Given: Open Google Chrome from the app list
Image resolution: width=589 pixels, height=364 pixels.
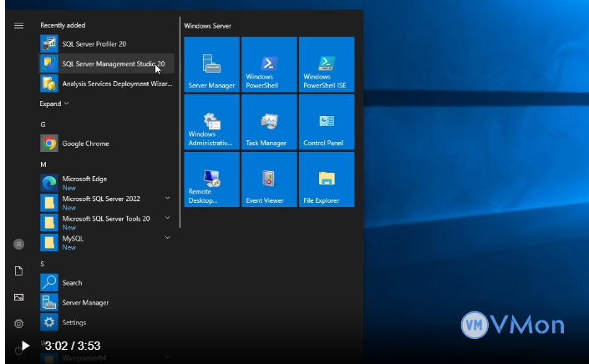Looking at the screenshot, I should 85,144.
